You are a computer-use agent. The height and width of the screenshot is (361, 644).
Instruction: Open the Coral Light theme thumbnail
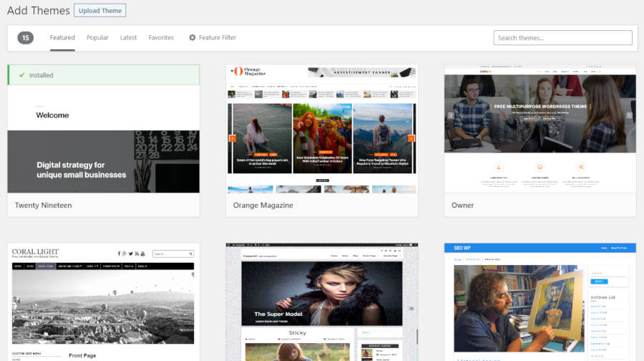point(104,302)
